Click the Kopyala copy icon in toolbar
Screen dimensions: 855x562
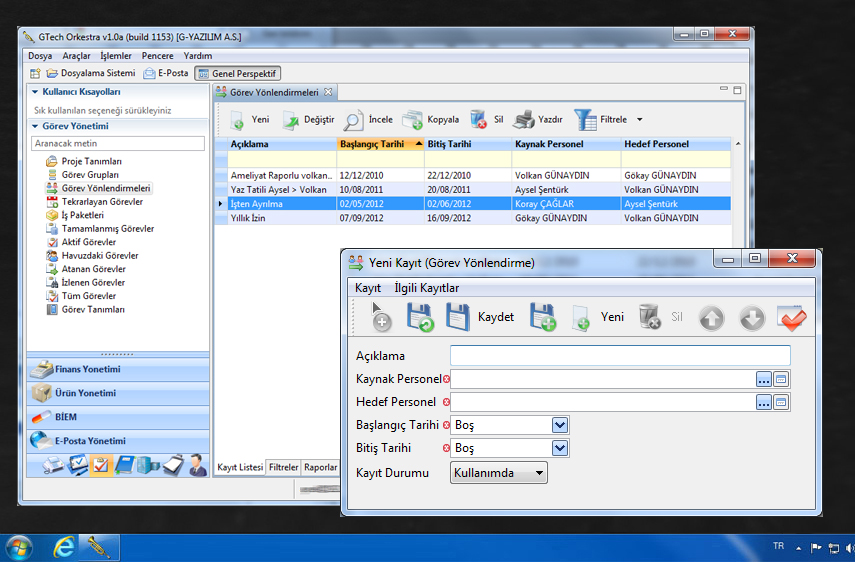(413, 120)
